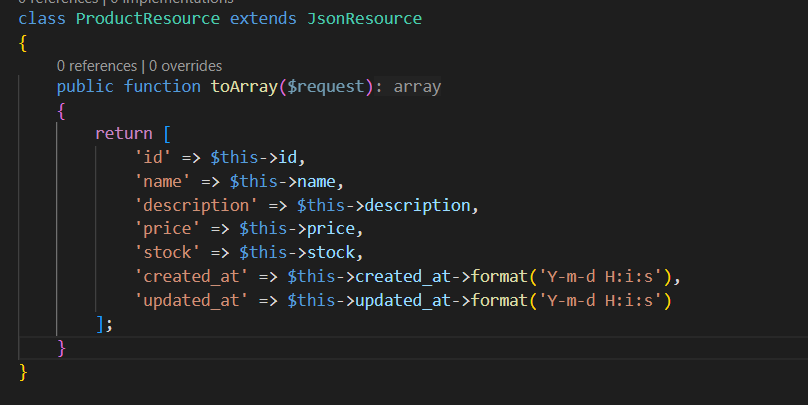This screenshot has height=405, width=808.
Task: Click the 'function' keyword
Action: (162, 87)
